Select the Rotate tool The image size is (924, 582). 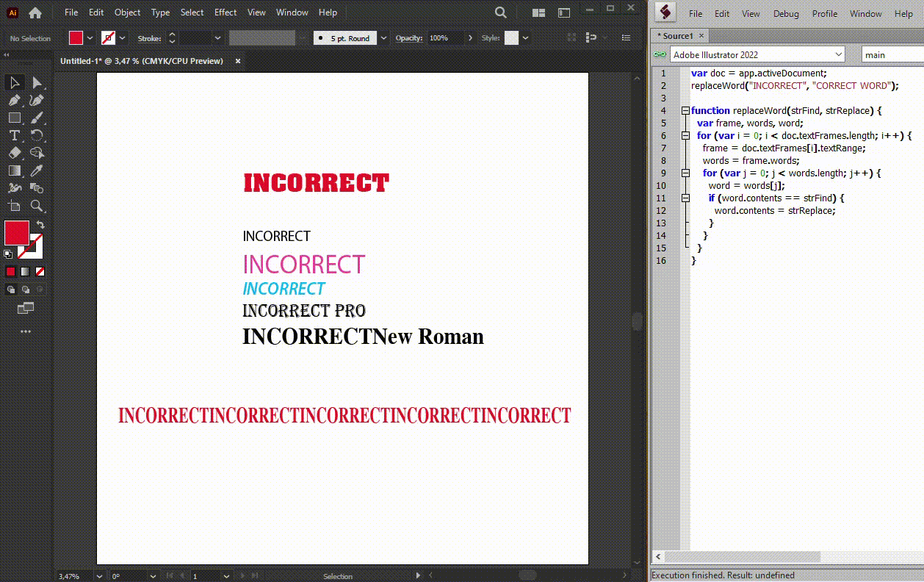(x=37, y=135)
